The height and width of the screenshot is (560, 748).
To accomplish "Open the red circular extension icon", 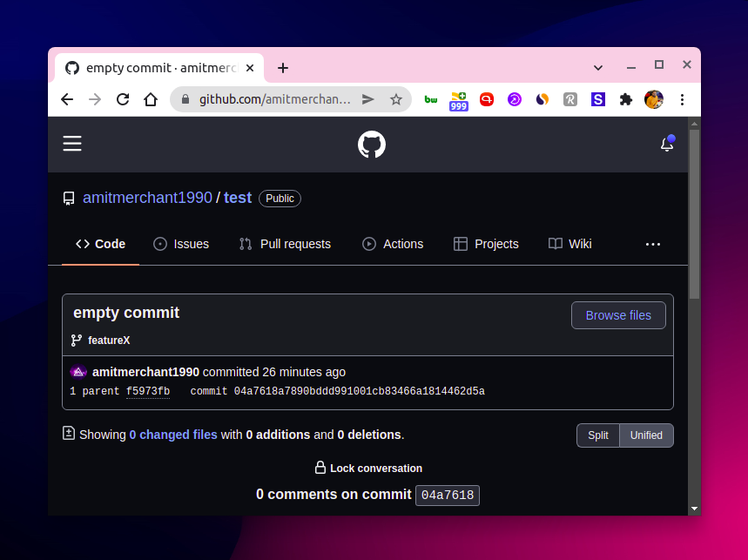I will click(x=487, y=99).
